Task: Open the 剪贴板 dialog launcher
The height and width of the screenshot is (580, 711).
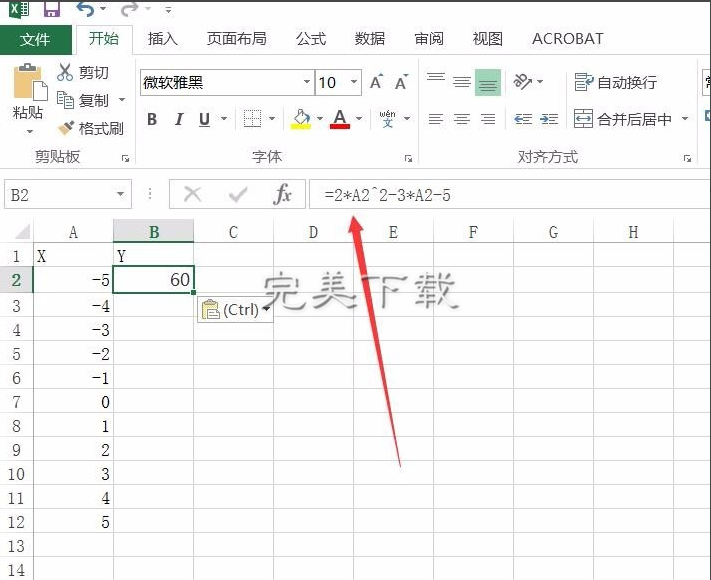Action: click(x=125, y=159)
